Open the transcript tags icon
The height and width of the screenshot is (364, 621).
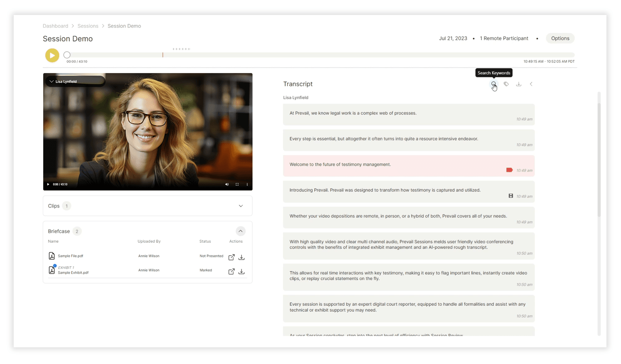click(x=506, y=84)
